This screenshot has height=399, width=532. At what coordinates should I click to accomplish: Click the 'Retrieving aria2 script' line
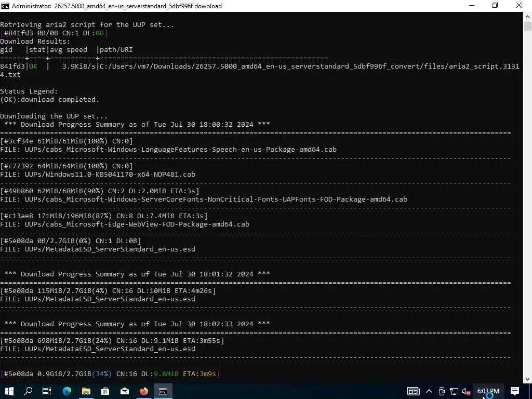coord(87,25)
